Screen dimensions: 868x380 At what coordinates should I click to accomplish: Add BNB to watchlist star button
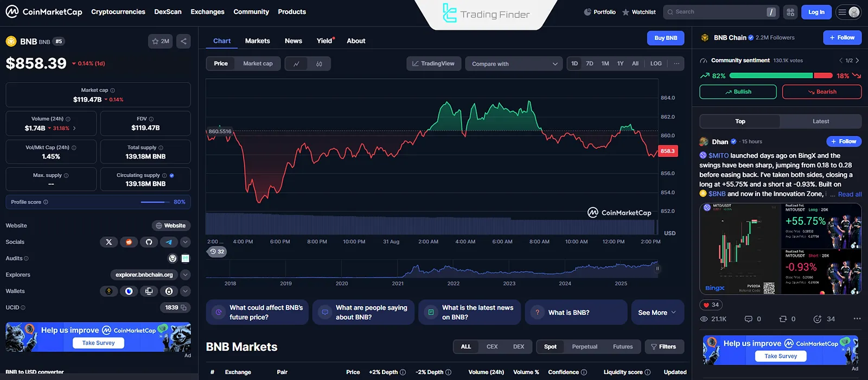tap(161, 41)
